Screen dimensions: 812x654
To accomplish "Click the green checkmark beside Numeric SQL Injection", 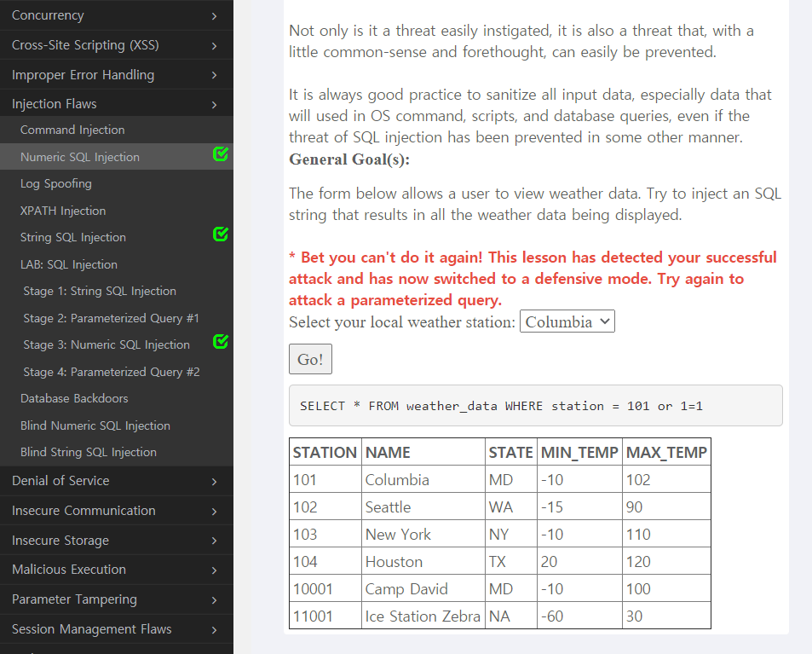I will (x=221, y=154).
